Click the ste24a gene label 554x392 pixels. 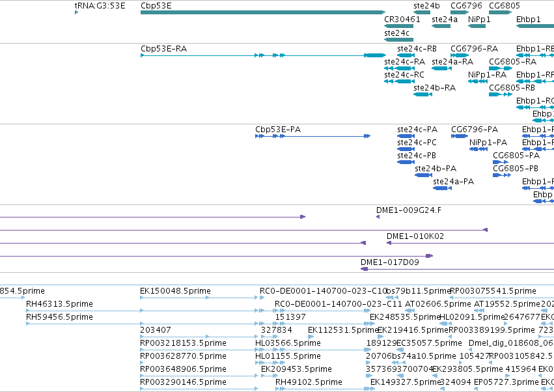click(445, 20)
